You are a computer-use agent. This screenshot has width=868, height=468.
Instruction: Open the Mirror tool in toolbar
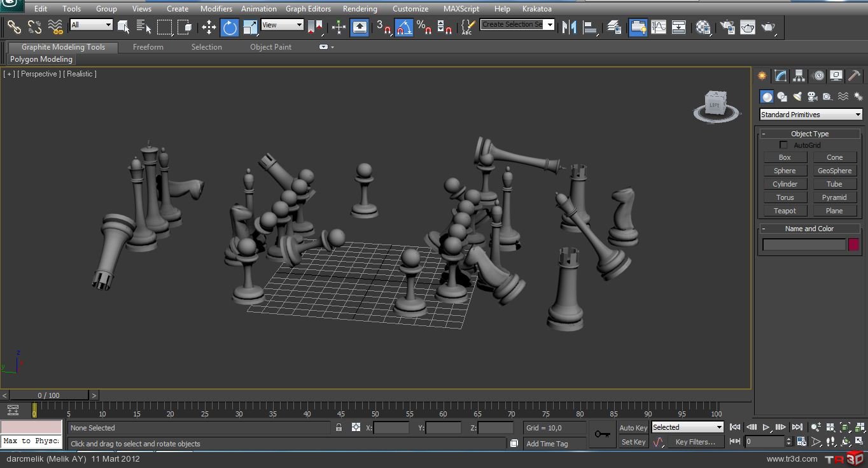click(x=570, y=27)
